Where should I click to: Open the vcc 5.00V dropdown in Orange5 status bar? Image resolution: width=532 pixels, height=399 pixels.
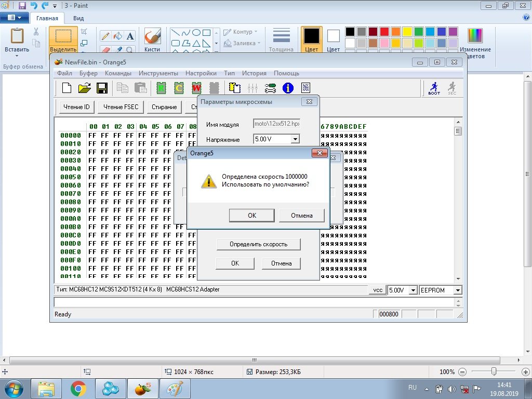[413, 290]
